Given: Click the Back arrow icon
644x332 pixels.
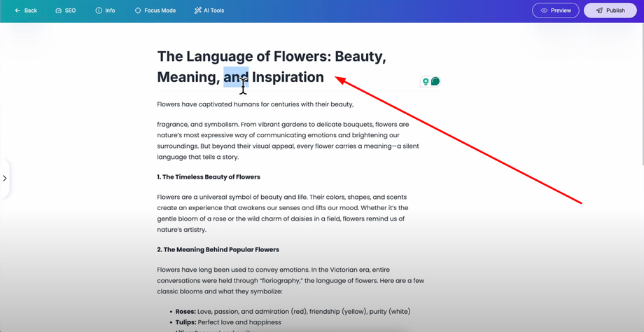Looking at the screenshot, I should [x=17, y=11].
